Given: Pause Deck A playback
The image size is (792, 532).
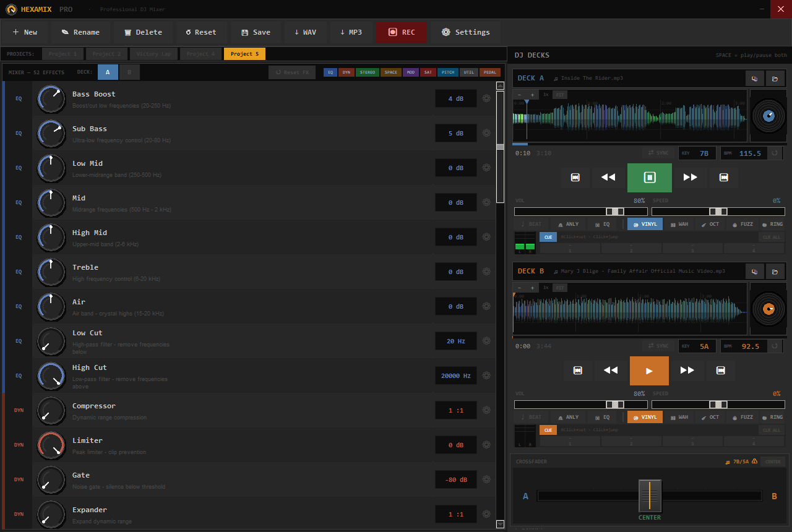Looking at the screenshot, I should pyautogui.click(x=650, y=178).
